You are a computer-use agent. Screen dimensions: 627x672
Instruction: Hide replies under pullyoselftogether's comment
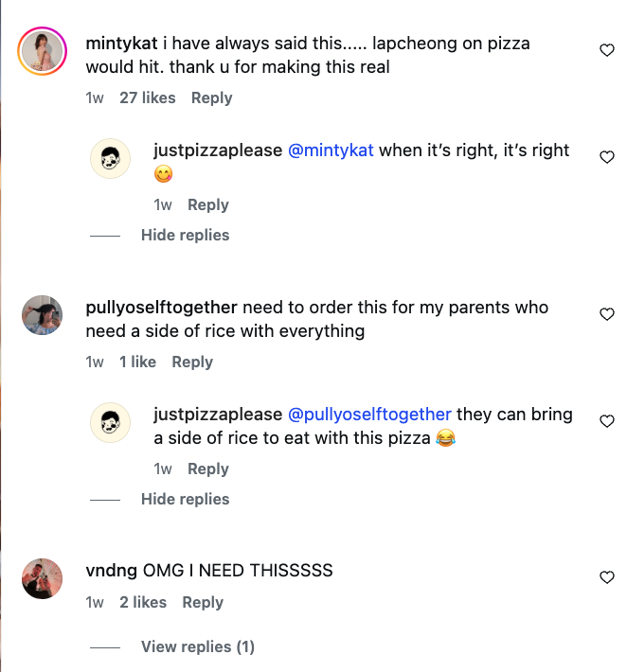click(x=185, y=499)
